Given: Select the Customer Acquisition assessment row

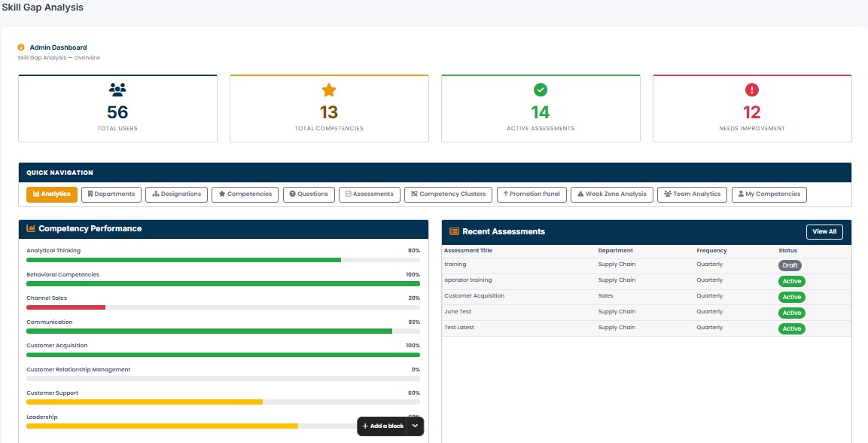Looking at the screenshot, I should (x=647, y=297).
